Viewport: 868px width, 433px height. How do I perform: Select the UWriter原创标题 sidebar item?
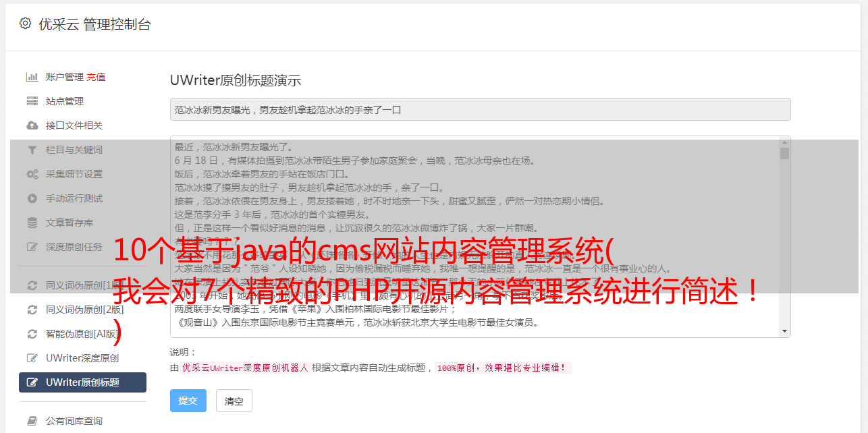pyautogui.click(x=82, y=382)
